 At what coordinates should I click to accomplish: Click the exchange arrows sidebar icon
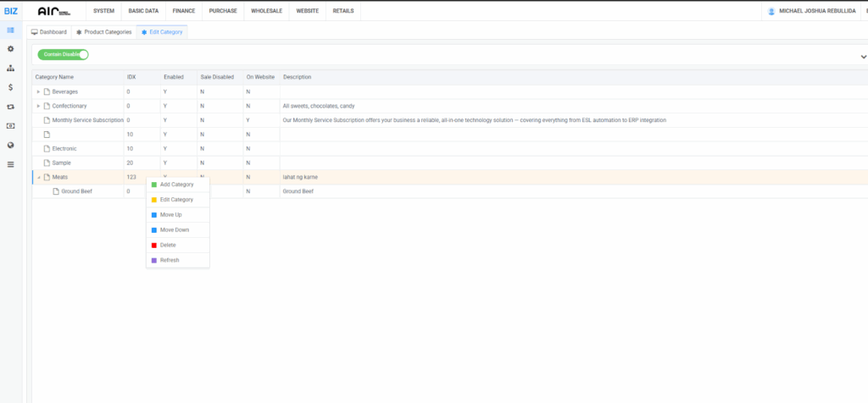[x=10, y=107]
